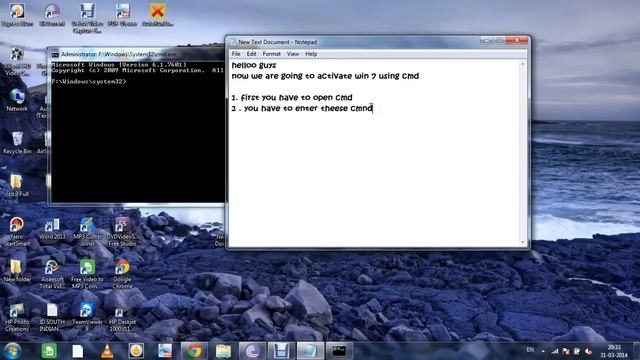Open the file explorer folder taskbar icon

tap(223, 351)
